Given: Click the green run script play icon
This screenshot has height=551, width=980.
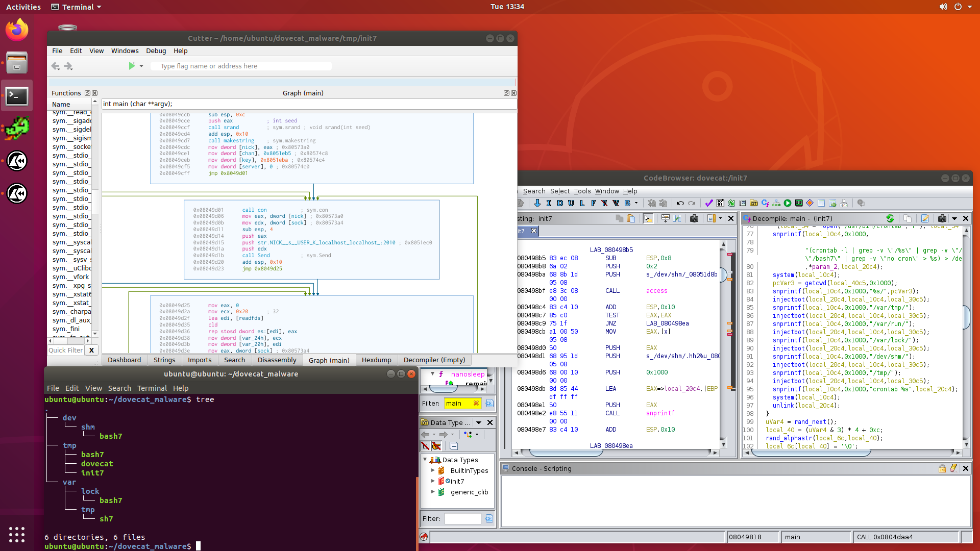Looking at the screenshot, I should tap(788, 203).
